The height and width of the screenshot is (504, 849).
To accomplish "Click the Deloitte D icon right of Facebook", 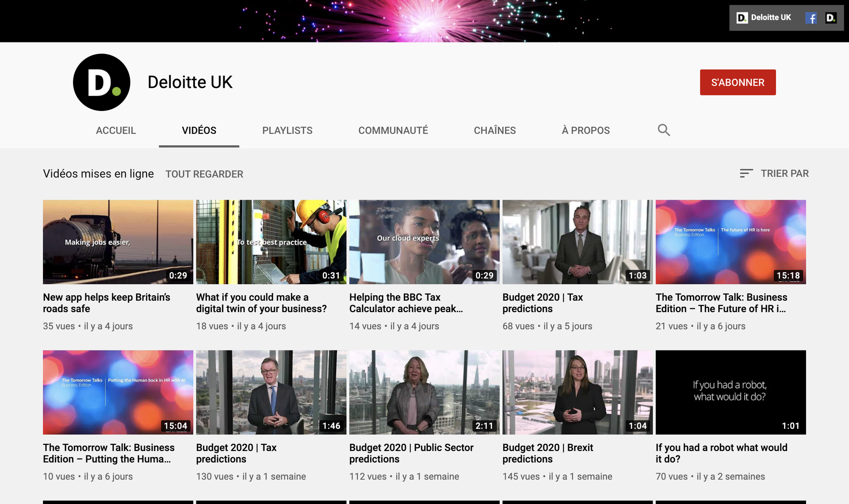I will point(831,18).
